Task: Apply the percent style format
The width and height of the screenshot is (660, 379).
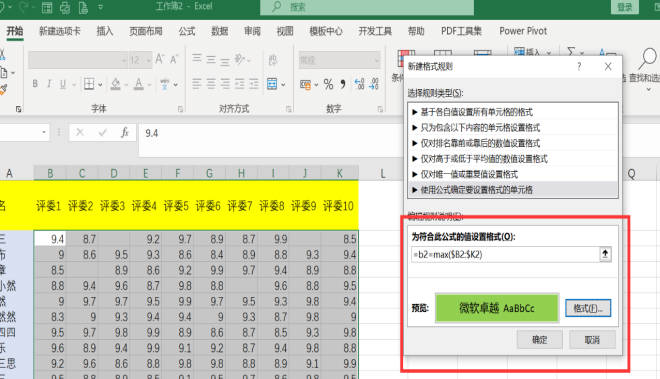Action: [x=328, y=85]
